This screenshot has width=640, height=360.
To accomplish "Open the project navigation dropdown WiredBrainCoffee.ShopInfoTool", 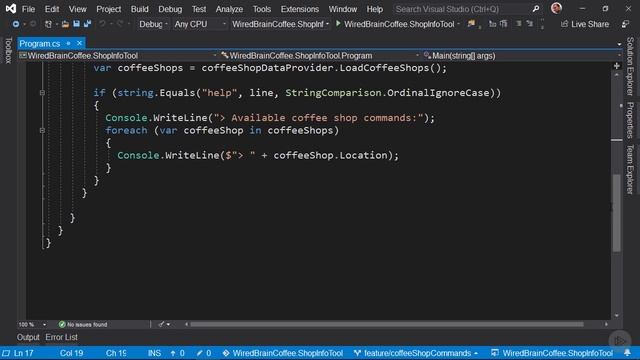I will click(x=118, y=56).
